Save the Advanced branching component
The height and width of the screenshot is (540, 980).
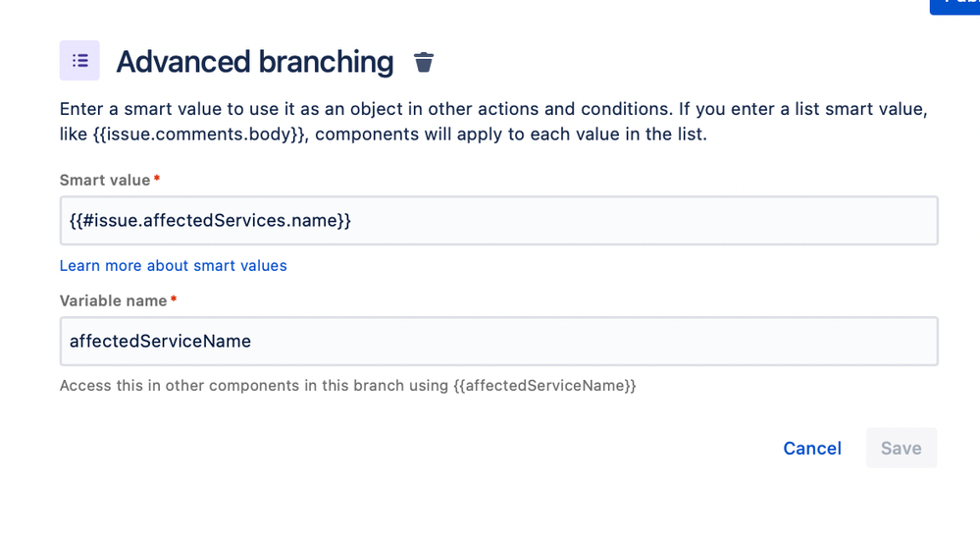click(902, 448)
